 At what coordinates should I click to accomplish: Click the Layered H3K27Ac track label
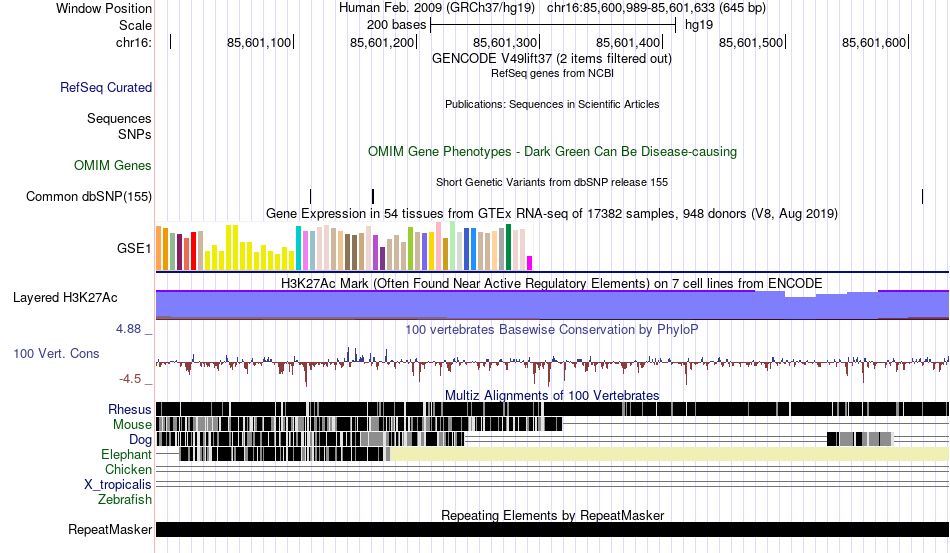65,297
